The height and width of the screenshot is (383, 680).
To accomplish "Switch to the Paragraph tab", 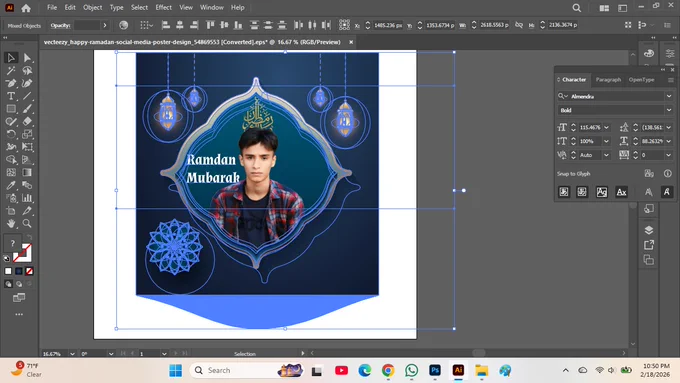I will 608,80.
